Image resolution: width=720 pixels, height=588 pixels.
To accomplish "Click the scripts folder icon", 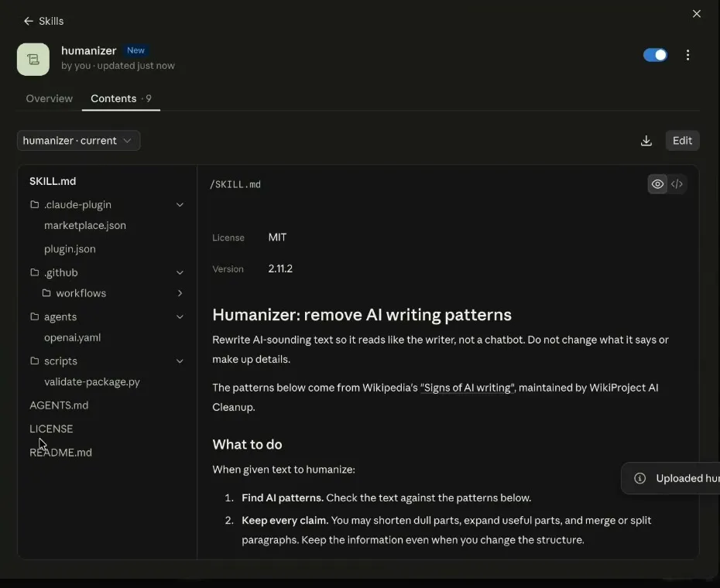I will pyautogui.click(x=34, y=361).
